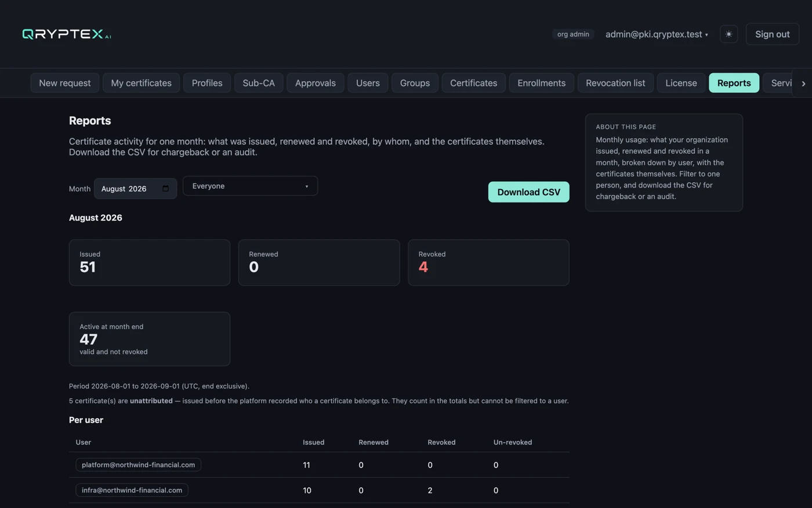Image resolution: width=812 pixels, height=508 pixels.
Task: Click the infra@northwind-financial.com user chip
Action: tap(132, 490)
